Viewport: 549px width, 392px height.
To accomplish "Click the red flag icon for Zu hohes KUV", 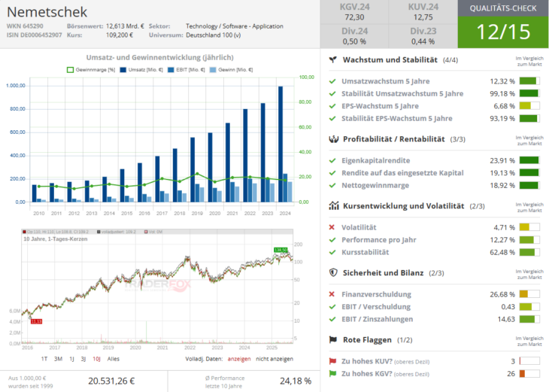I will pyautogui.click(x=332, y=361).
